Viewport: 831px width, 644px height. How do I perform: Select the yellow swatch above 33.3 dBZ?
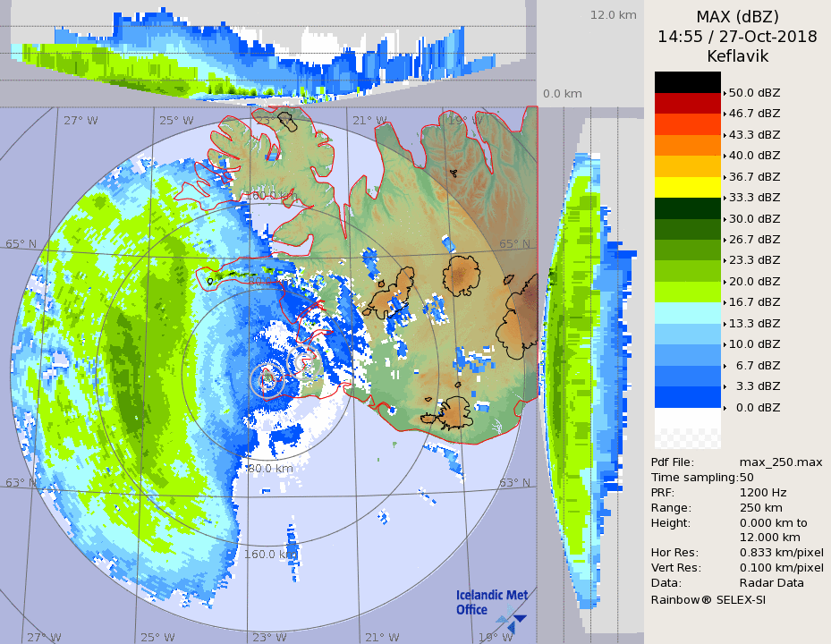coord(687,187)
